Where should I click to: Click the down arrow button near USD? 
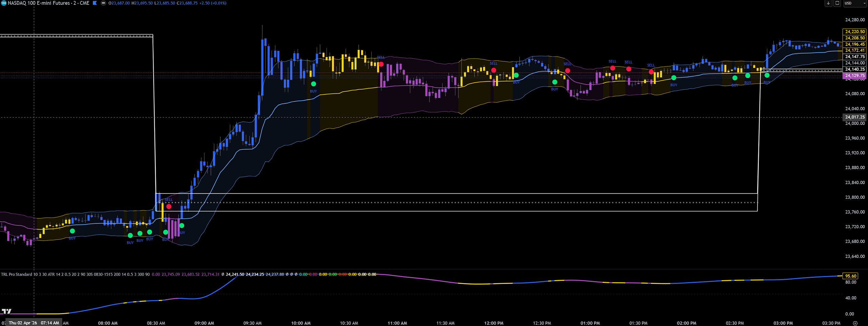pos(828,3)
